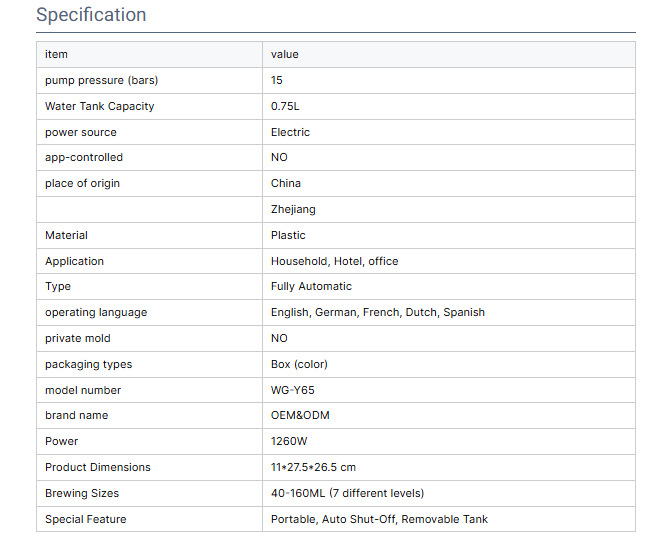Image resolution: width=660 pixels, height=535 pixels.
Task: Click the Electric power source value
Action: coord(290,132)
